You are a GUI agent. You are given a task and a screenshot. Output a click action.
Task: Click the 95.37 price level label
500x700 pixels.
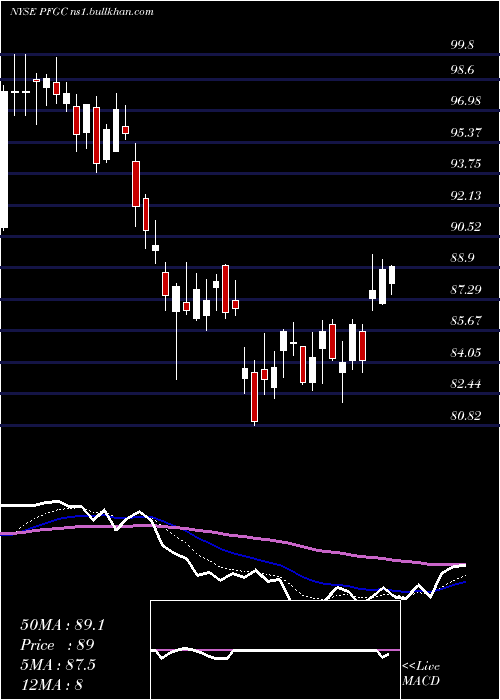click(x=466, y=132)
